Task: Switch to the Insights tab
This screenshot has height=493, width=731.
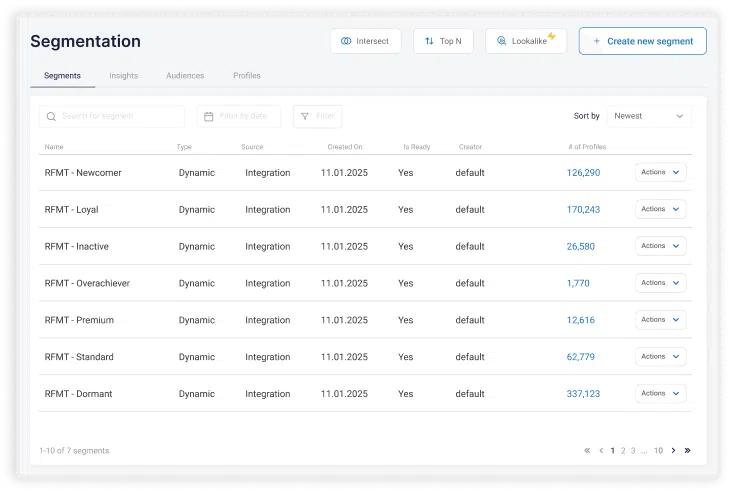Action: (x=123, y=76)
